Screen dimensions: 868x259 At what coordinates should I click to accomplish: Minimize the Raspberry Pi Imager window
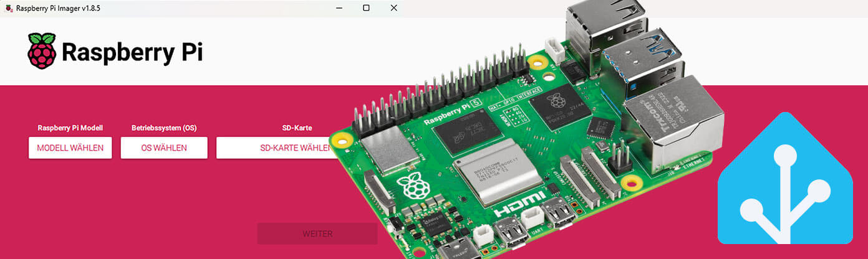pos(339,8)
